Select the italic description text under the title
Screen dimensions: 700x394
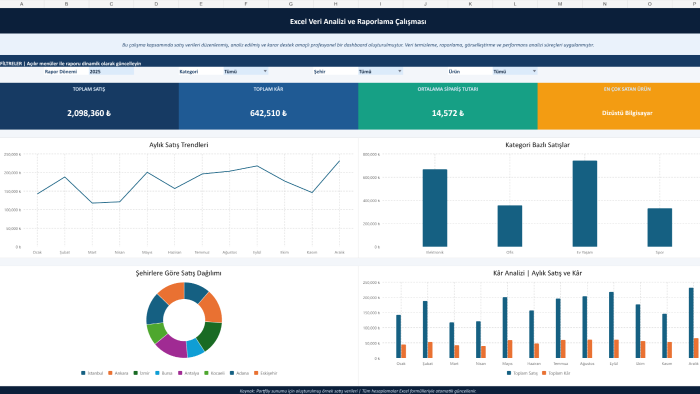coord(358,45)
